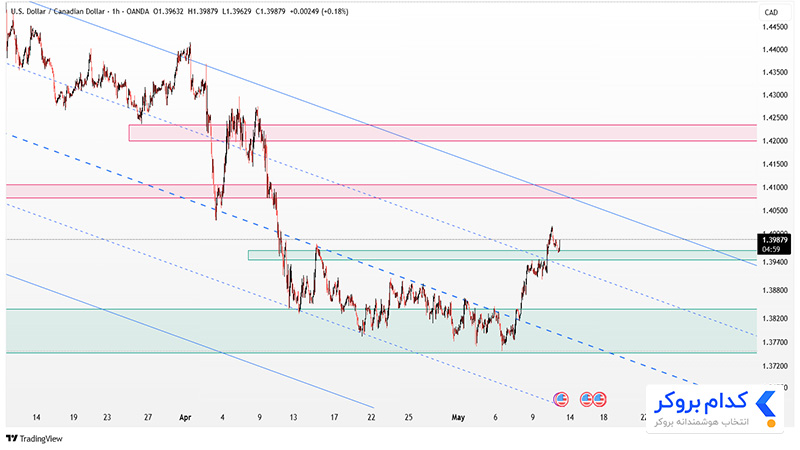This screenshot has width=800, height=450.
Task: Click the 1.41500 price axis label
Action: (774, 164)
